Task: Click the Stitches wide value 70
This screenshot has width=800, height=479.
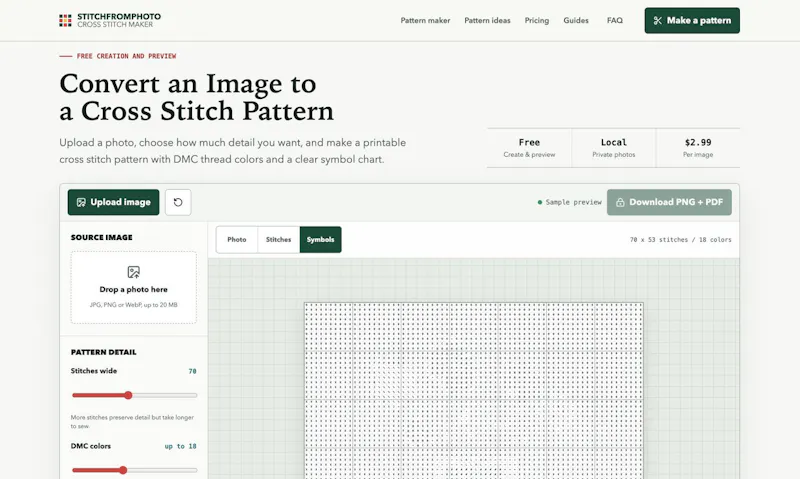Action: (192, 371)
